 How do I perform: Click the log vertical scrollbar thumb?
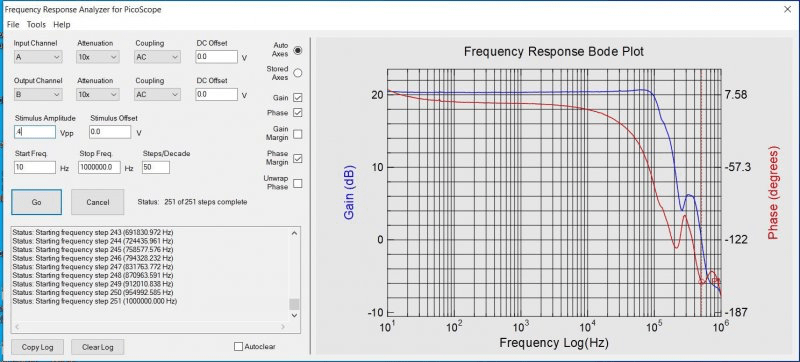click(294, 304)
